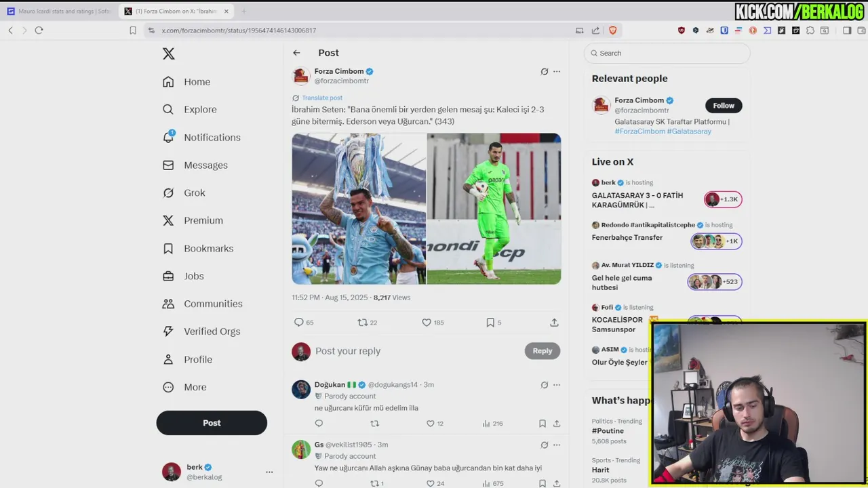The height and width of the screenshot is (488, 868).
Task: Click the black Post button
Action: point(212,423)
